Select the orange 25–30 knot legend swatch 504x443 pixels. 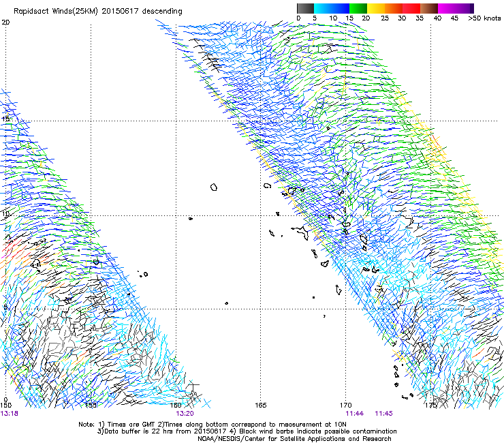(x=394, y=8)
